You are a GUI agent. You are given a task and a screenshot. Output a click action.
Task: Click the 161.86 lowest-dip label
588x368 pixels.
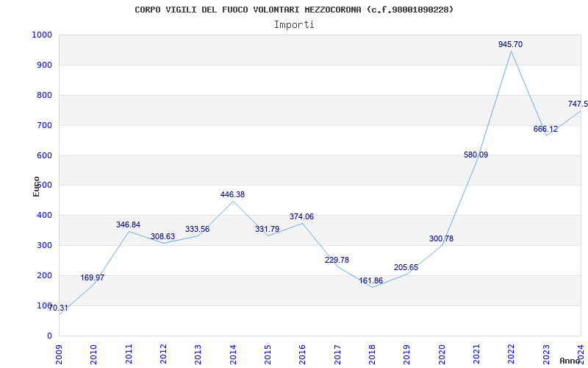(371, 280)
